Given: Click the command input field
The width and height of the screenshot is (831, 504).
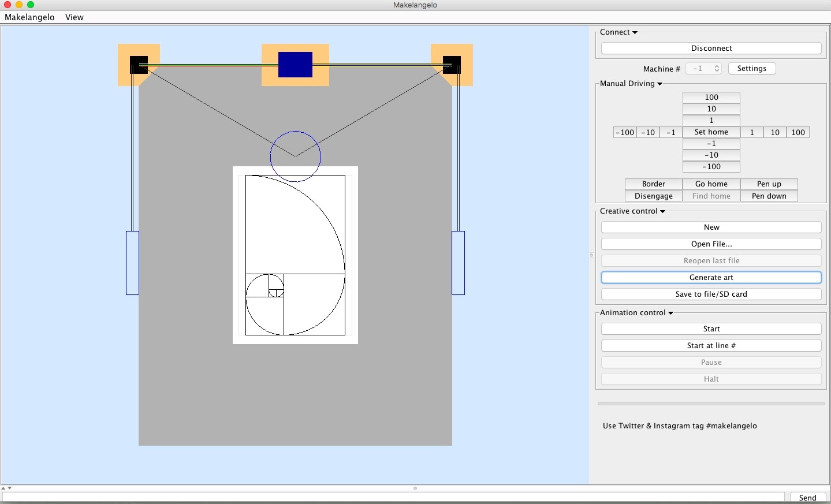Looking at the screenshot, I should (393, 498).
